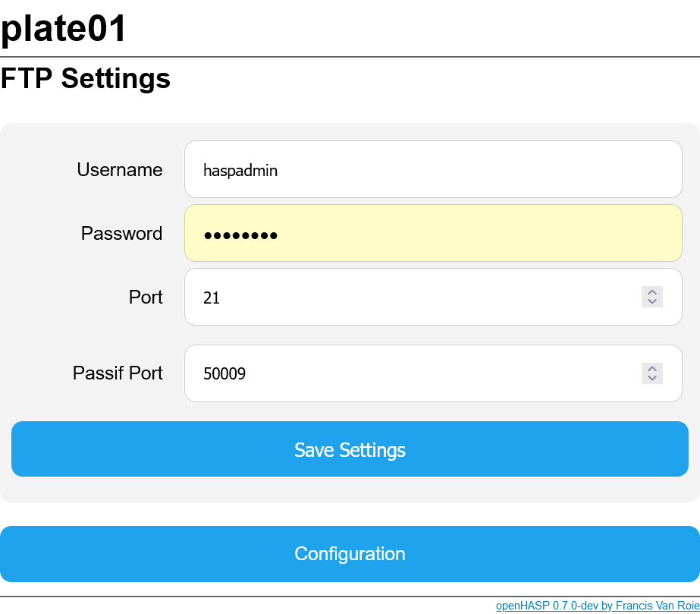Click the Port label text
Screen dimensions: 700x614
146,297
